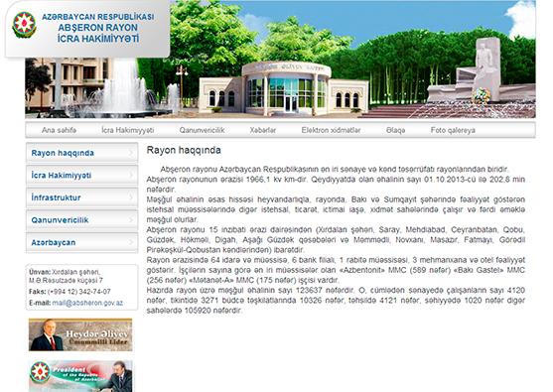Go to Ana səhifə in navigation bar
The height and width of the screenshot is (392, 553).
59,130
